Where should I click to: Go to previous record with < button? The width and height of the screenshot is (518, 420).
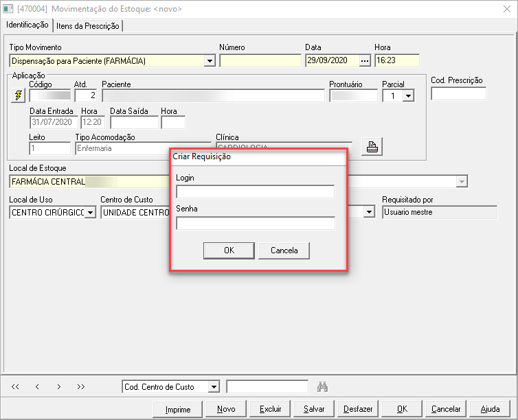(x=37, y=386)
